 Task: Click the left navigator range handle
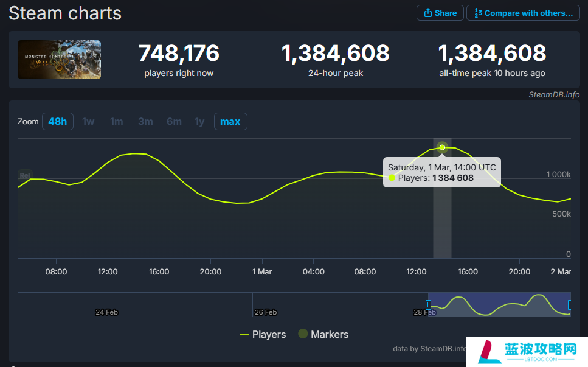(x=428, y=305)
